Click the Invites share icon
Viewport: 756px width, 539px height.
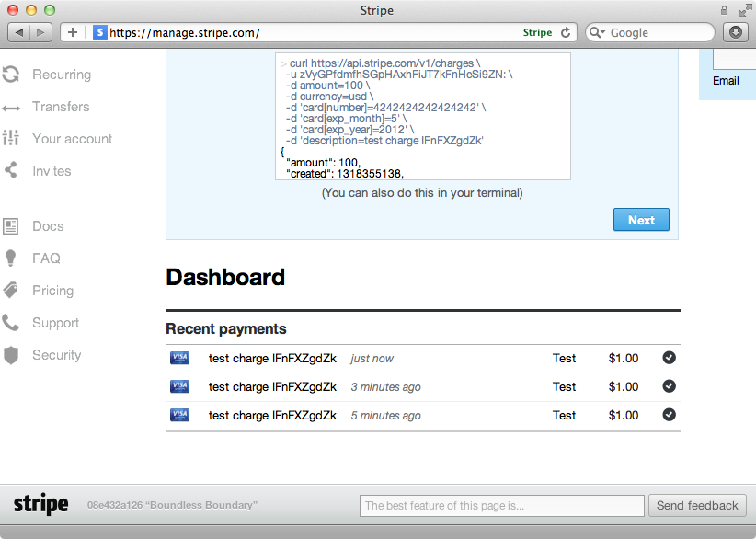[11, 170]
